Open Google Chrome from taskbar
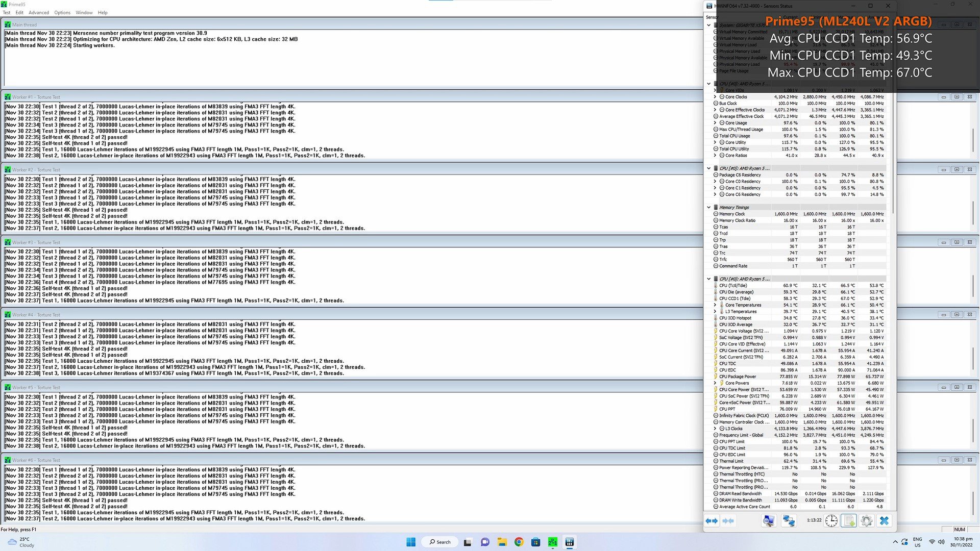The height and width of the screenshot is (551, 980). coord(519,542)
